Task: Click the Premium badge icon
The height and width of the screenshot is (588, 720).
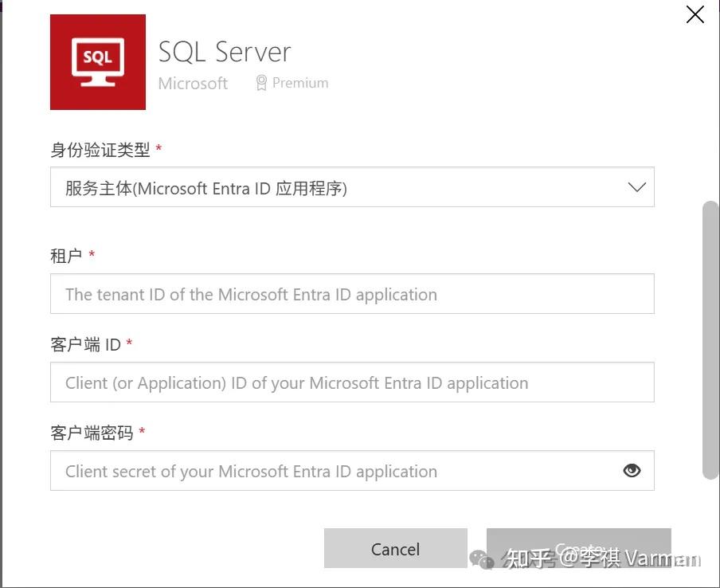Action: [260, 82]
